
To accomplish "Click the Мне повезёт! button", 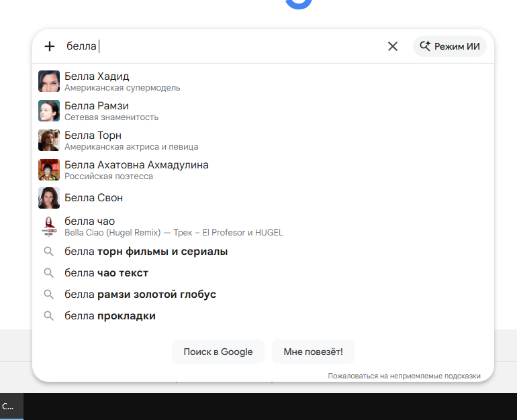I will pos(313,352).
